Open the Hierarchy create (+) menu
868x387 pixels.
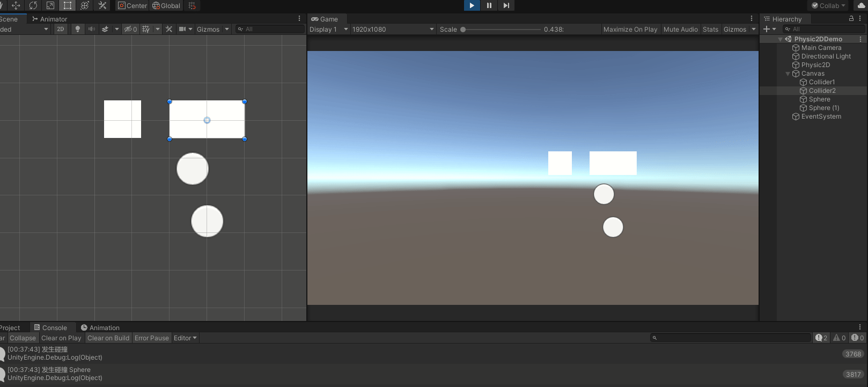770,29
